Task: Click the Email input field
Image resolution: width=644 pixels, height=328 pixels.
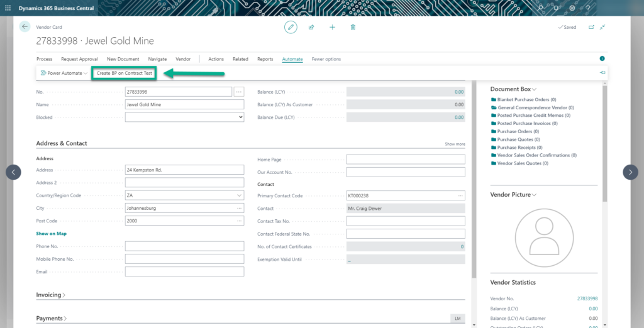Action: pyautogui.click(x=184, y=271)
